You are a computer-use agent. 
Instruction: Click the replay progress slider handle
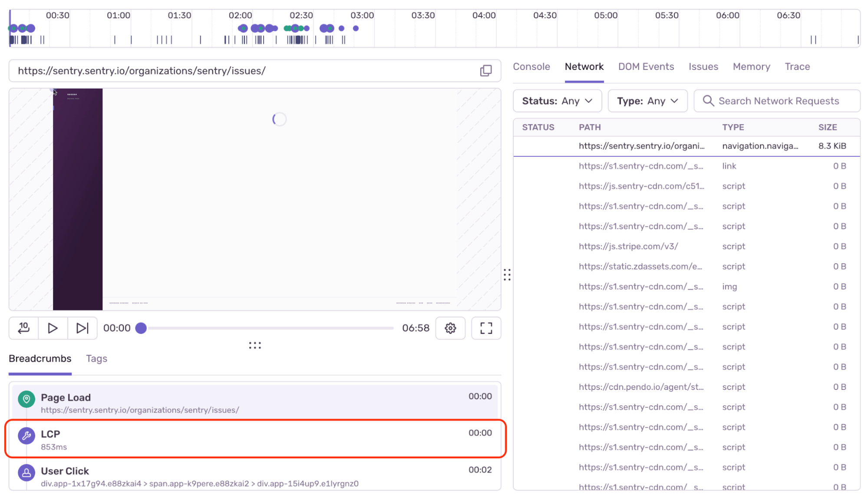(141, 328)
